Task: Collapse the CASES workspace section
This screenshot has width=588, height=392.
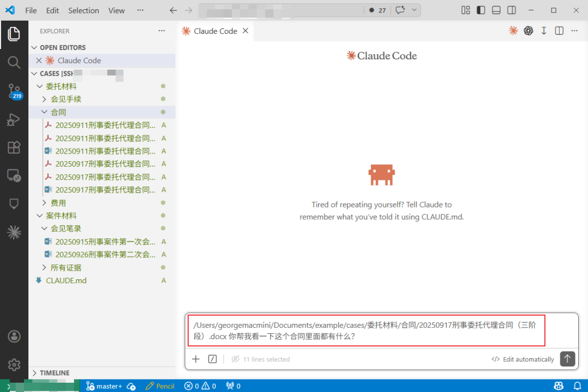Action: pos(34,73)
